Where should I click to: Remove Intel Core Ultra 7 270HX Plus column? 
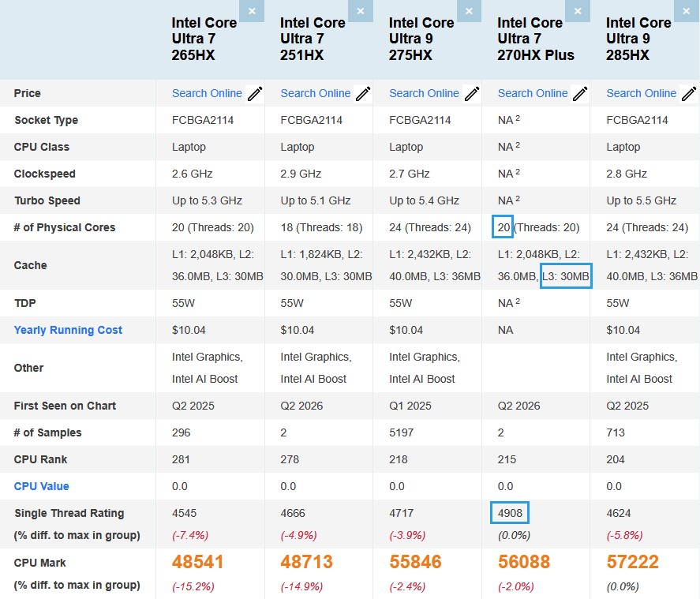pos(578,11)
